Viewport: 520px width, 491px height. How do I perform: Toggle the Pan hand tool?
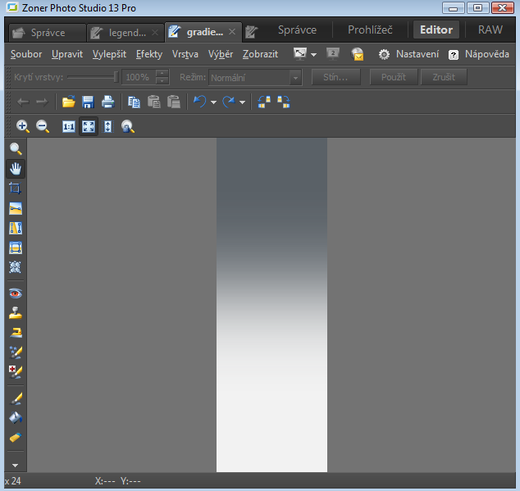tap(15, 168)
